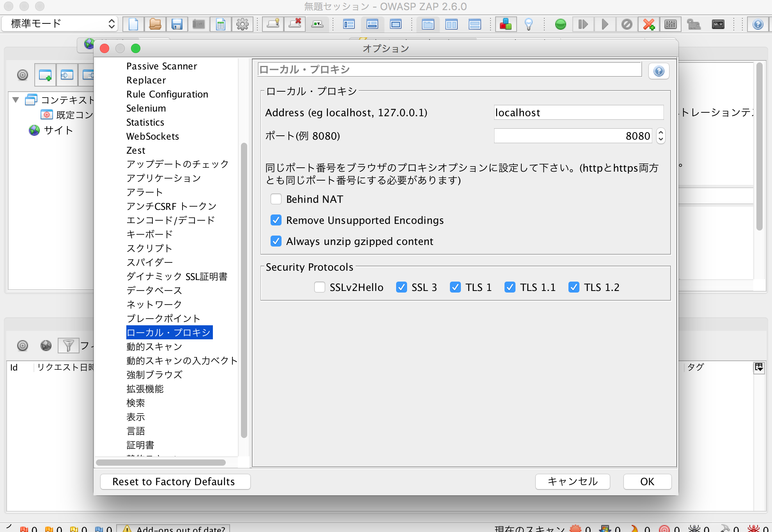This screenshot has width=772, height=532.
Task: Click the Open Session folder icon
Action: 155,24
